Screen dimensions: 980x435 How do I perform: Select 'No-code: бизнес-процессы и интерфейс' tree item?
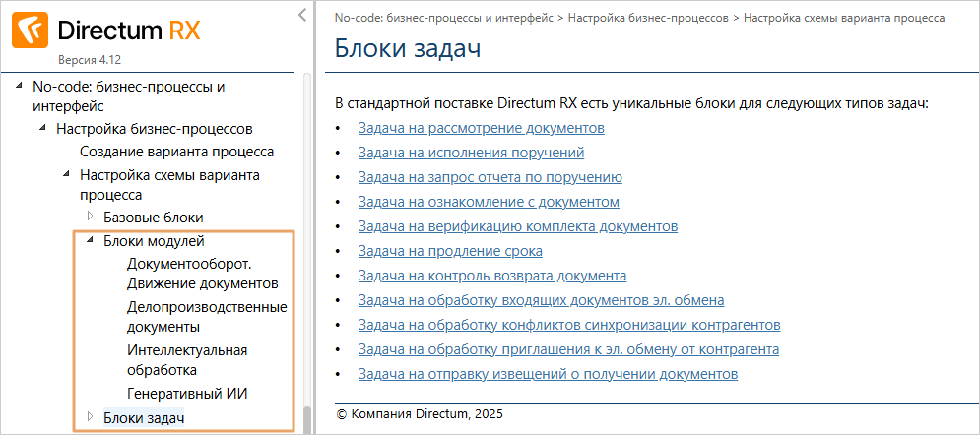coord(129,96)
